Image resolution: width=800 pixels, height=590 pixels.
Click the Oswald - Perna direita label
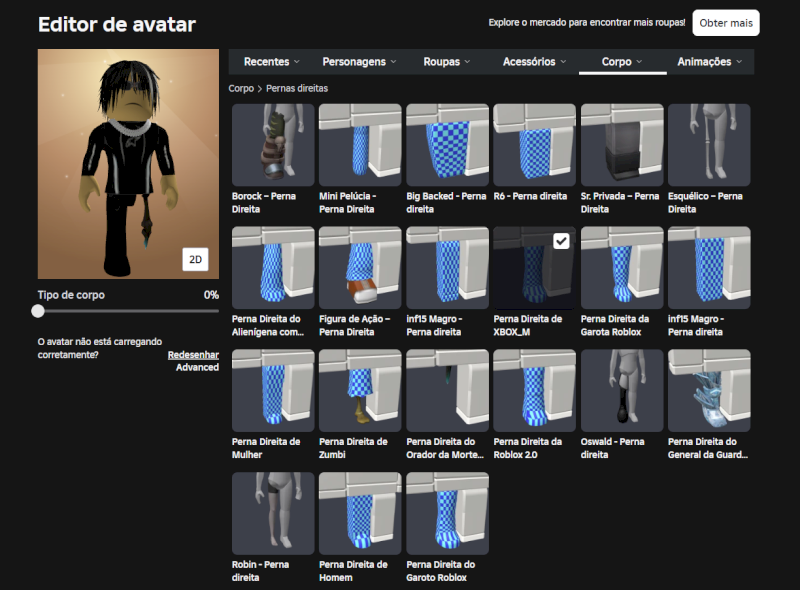pos(612,448)
